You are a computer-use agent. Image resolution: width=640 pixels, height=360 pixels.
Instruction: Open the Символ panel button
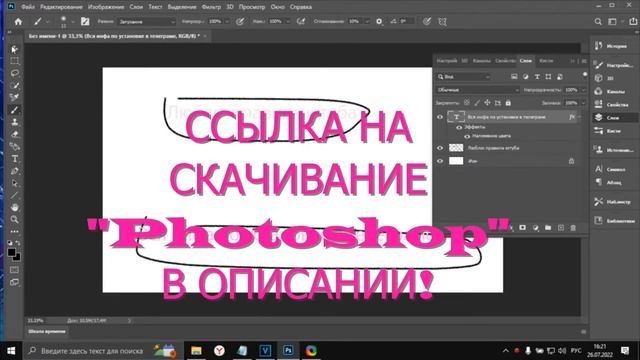611,169
